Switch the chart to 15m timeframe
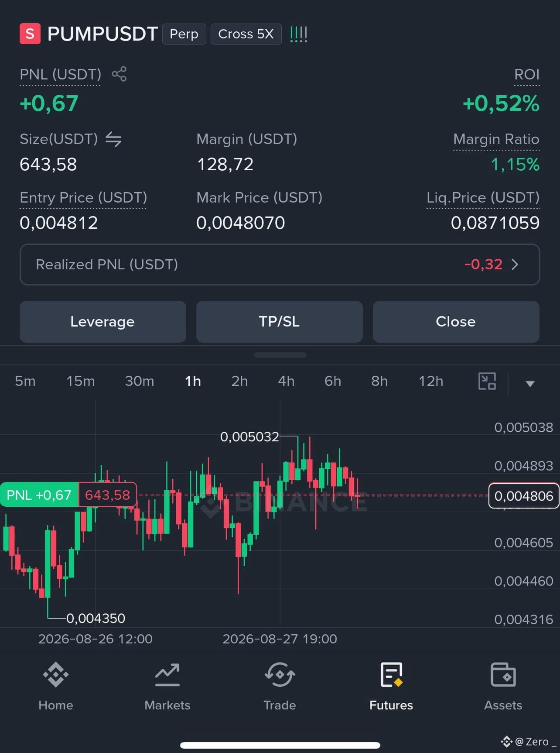The image size is (560, 753). coord(81,381)
